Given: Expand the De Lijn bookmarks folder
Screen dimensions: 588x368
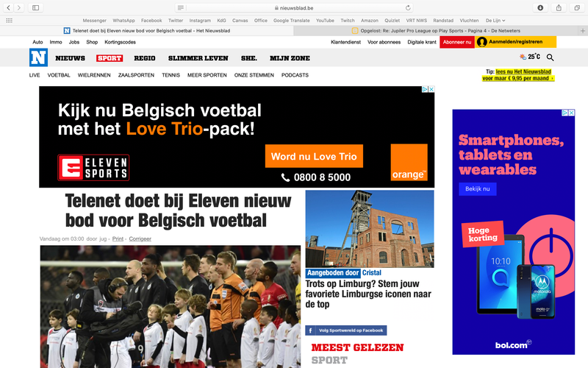Looking at the screenshot, I should [x=495, y=21].
